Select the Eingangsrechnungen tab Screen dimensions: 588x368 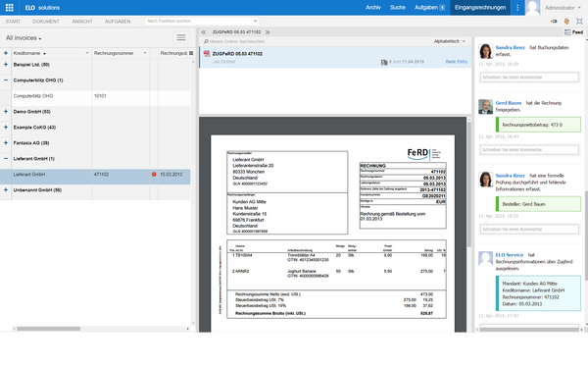tap(480, 8)
